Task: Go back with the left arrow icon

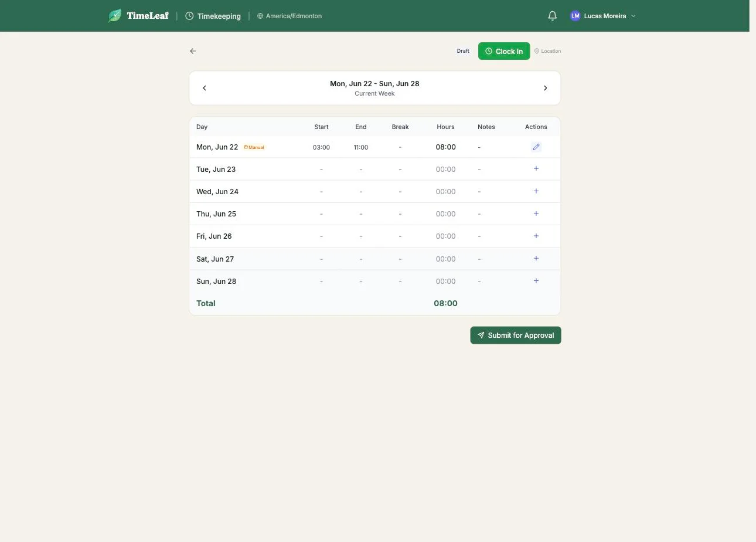Action: click(x=193, y=51)
